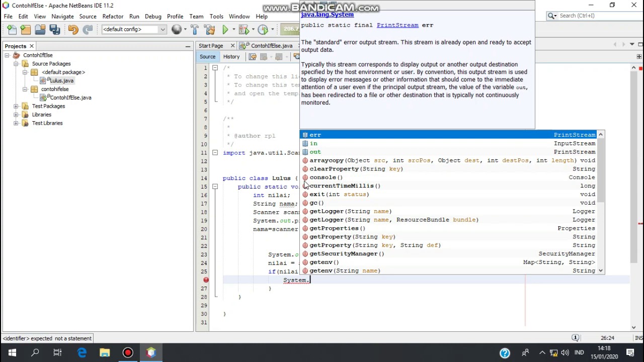The height and width of the screenshot is (362, 644).
Task: Open the Run Project dropdown arrow
Action: tap(233, 30)
